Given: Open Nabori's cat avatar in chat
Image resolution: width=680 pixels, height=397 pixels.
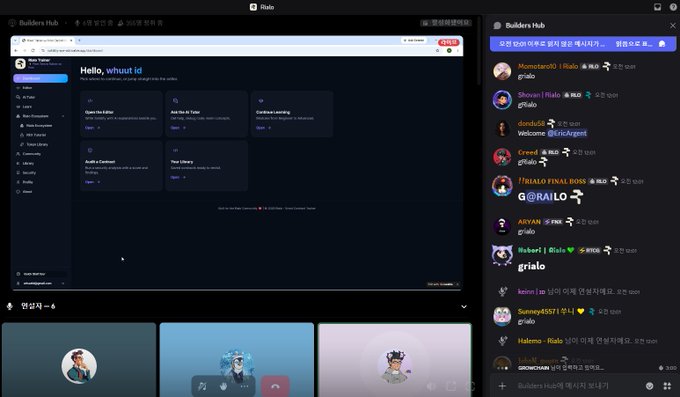Looking at the screenshot, I should [502, 255].
